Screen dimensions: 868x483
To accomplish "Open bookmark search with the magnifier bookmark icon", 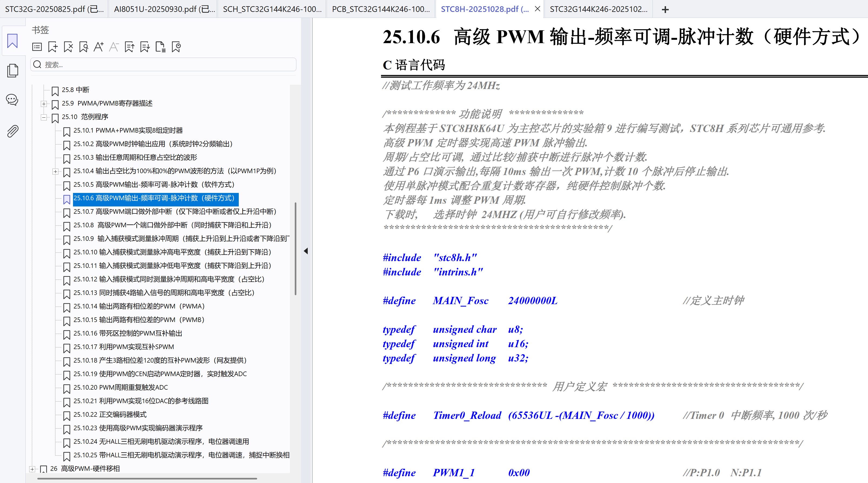I will [x=84, y=47].
